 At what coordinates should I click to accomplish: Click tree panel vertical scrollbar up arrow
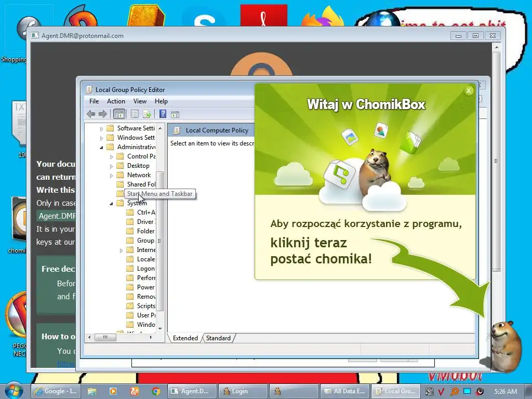pos(160,129)
